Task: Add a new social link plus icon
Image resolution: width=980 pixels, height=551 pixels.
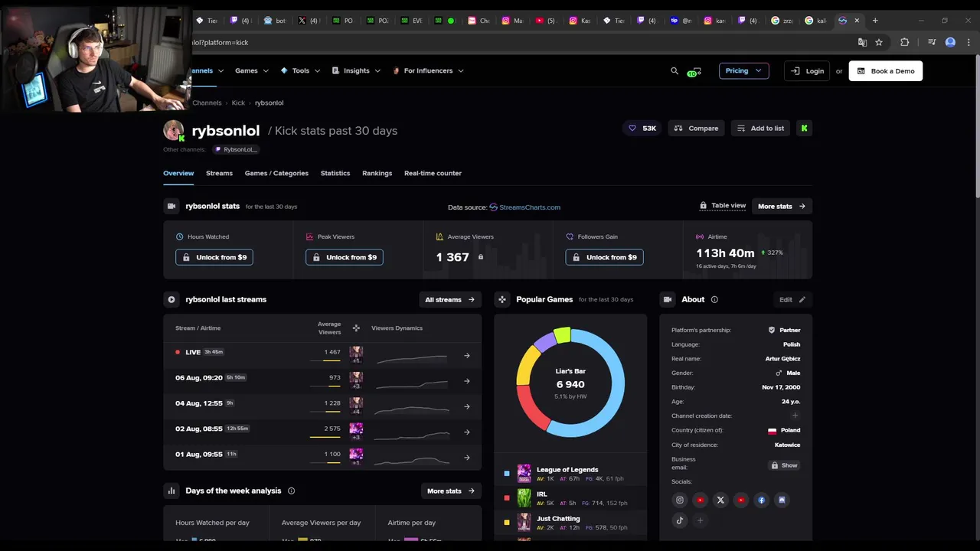Action: 700,520
